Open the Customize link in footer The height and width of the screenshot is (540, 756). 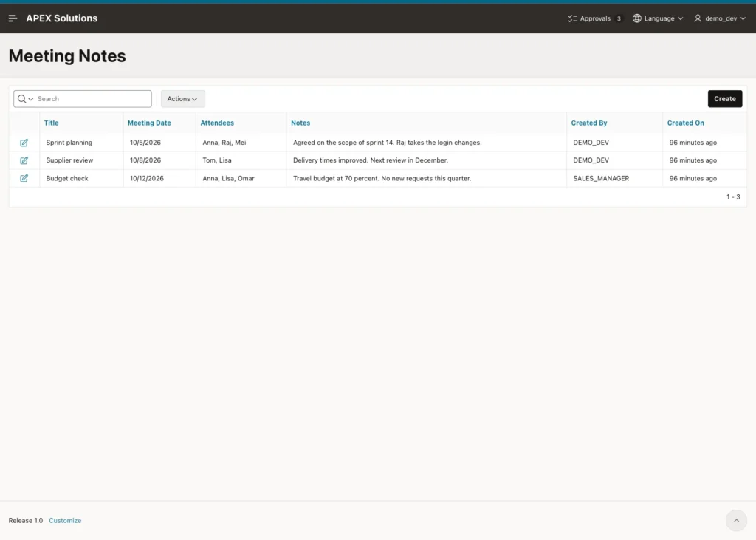click(65, 520)
